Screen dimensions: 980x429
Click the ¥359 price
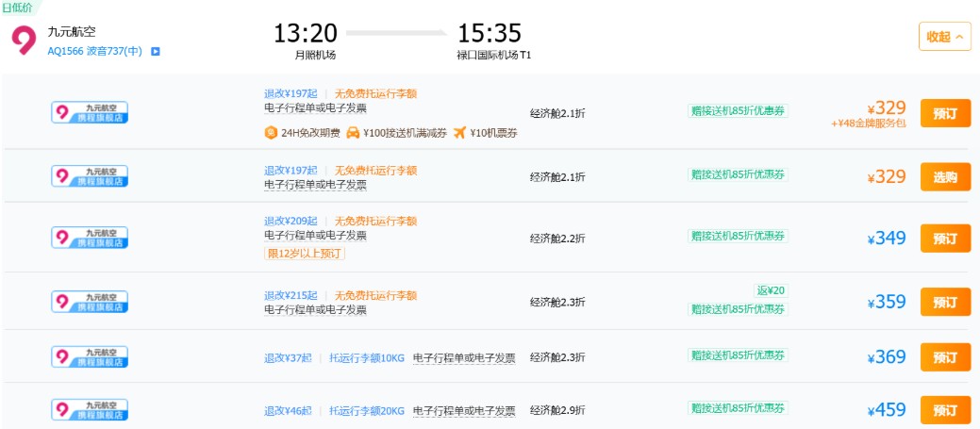[x=887, y=303]
